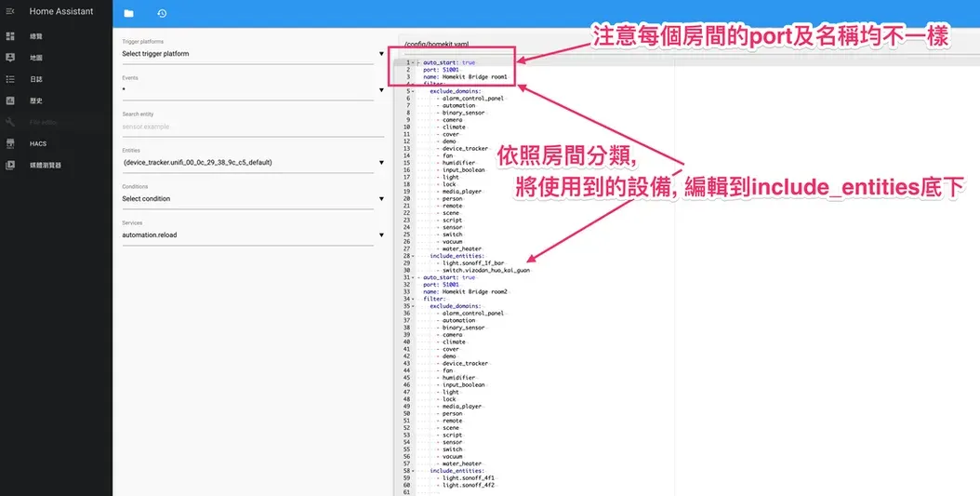The image size is (980, 496).
Task: Click the 'switch.vizodan_huo_kai_guan' entity line
Action: 486,270
